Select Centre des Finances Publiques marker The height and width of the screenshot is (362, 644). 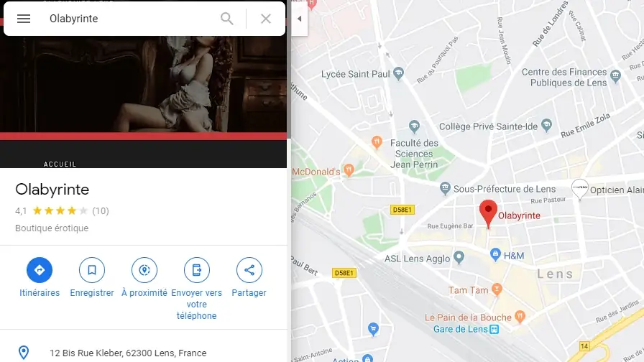[615, 76]
